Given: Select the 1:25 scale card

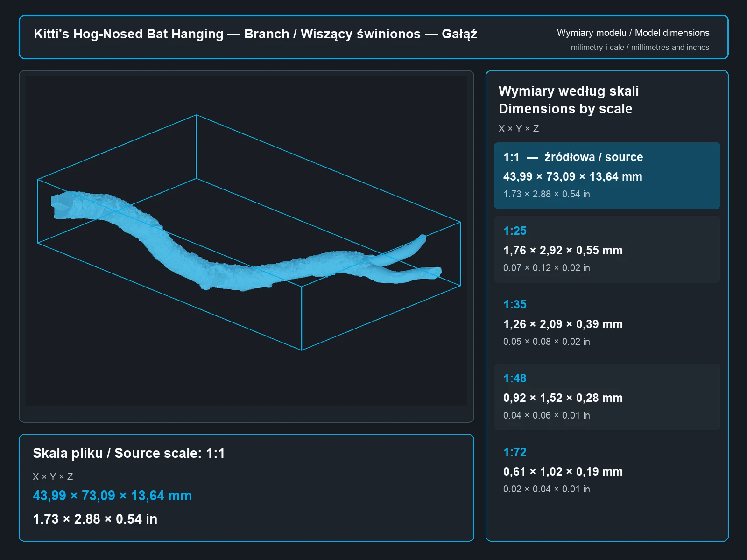Looking at the screenshot, I should pos(607,249).
